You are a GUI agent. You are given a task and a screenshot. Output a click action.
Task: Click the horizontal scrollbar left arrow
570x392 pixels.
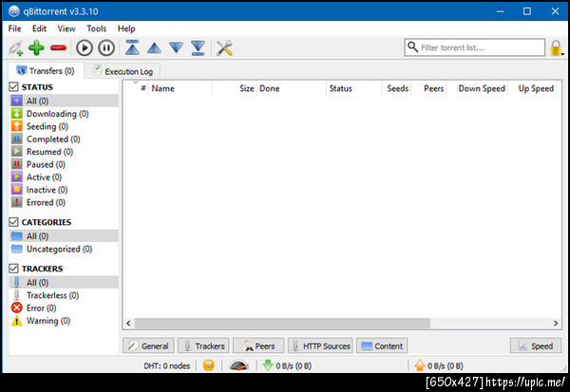coord(128,323)
